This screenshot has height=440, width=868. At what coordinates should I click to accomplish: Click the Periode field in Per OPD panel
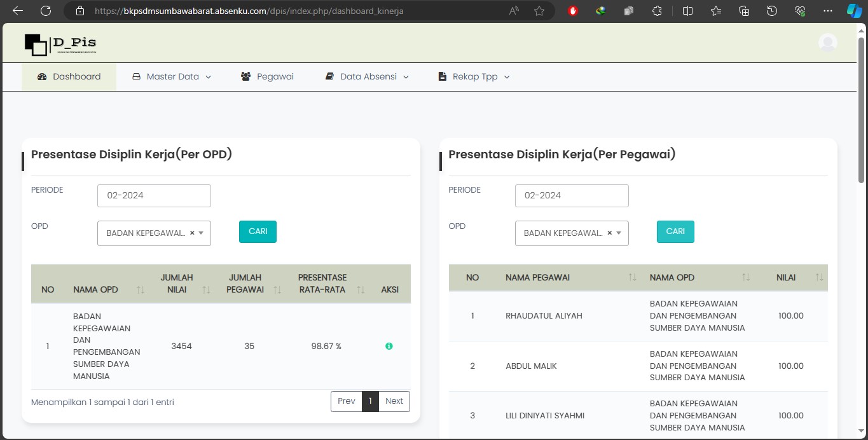coord(154,196)
